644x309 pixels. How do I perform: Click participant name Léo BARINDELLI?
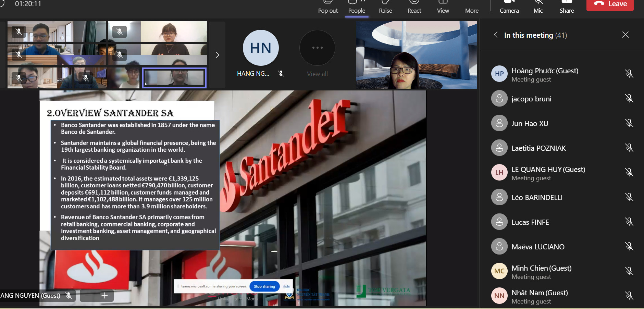click(537, 198)
